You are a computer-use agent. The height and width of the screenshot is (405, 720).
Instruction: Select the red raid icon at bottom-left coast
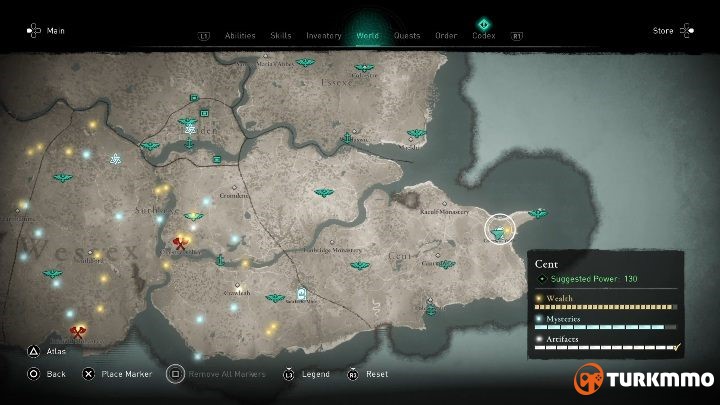[x=77, y=332]
